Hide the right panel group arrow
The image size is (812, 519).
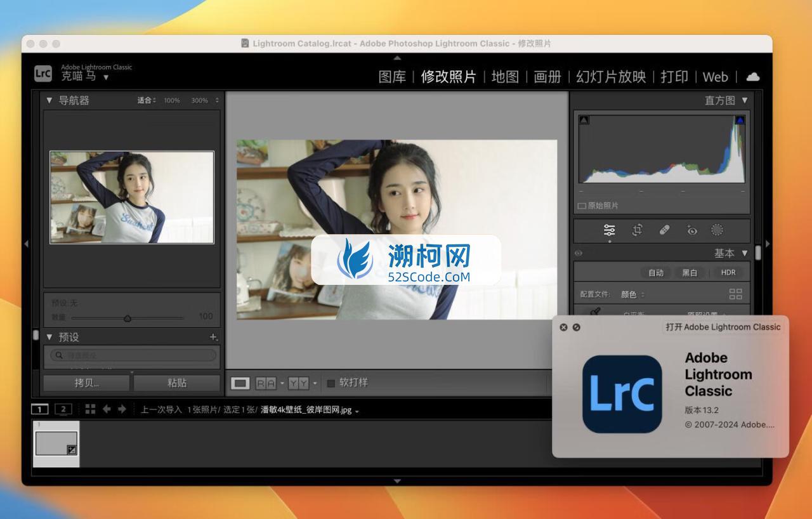[768, 244]
